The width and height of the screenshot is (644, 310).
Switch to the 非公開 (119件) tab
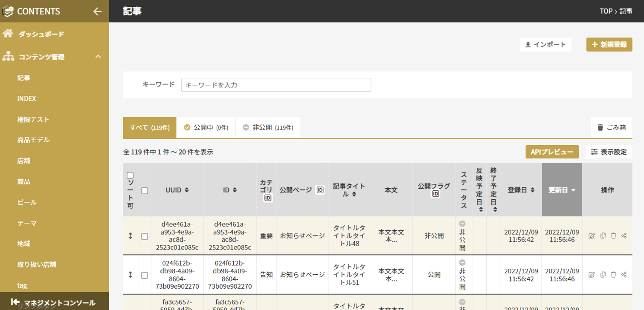[267, 127]
